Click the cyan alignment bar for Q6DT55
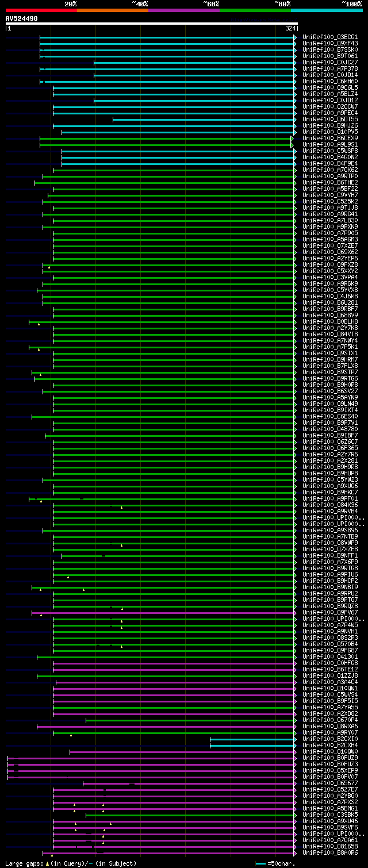Screen dimensions: 368x868 [x=204, y=120]
